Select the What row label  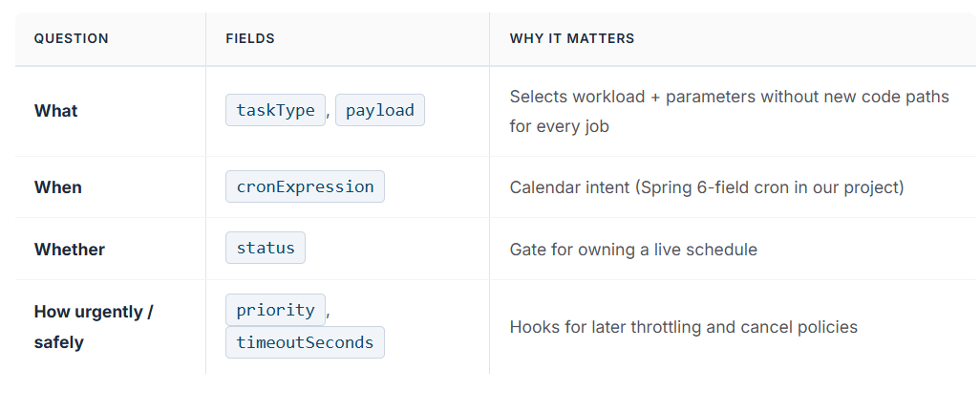[x=55, y=111]
